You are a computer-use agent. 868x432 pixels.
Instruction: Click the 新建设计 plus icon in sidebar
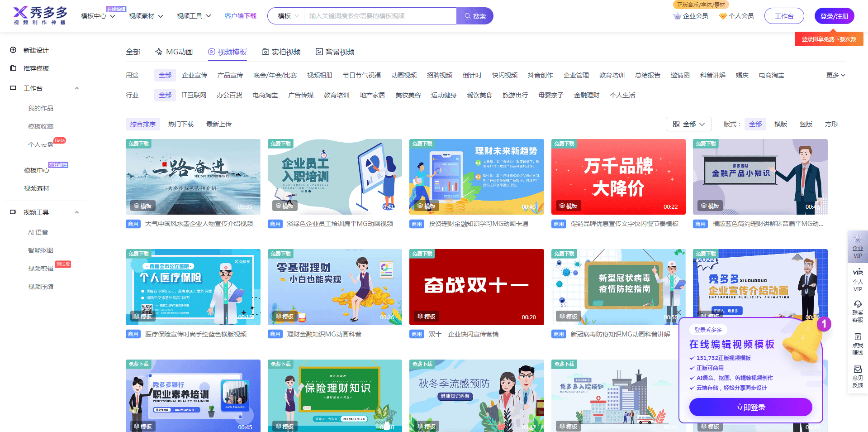tap(13, 50)
